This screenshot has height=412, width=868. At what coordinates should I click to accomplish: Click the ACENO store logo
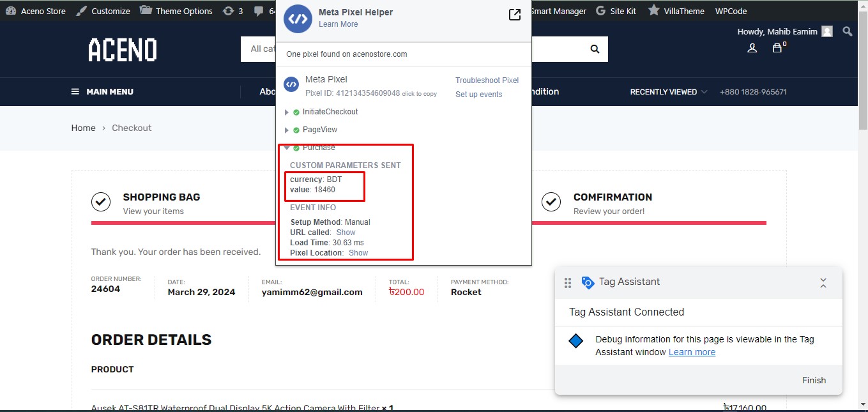click(123, 50)
